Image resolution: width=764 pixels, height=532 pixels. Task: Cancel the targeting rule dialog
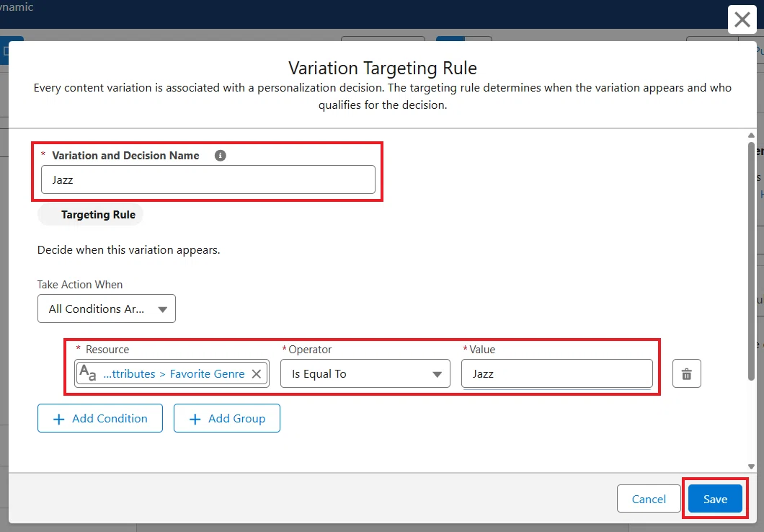click(649, 499)
